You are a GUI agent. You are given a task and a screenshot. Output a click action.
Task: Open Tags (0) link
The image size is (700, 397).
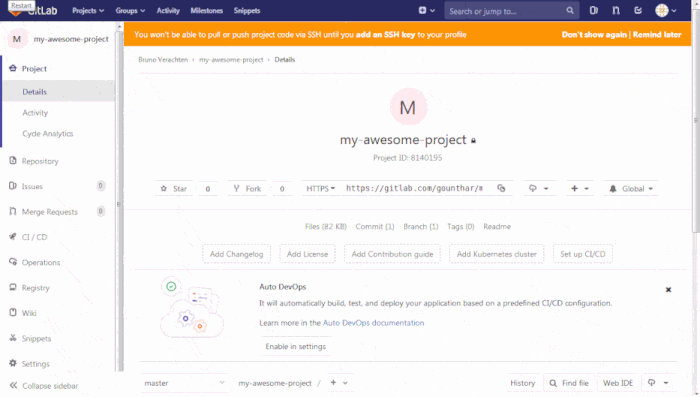click(461, 226)
